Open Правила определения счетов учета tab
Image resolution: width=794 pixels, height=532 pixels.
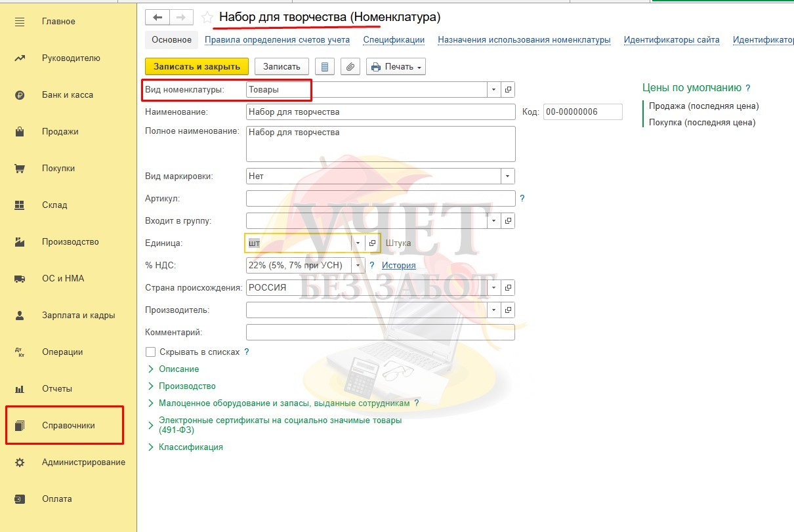(x=277, y=39)
